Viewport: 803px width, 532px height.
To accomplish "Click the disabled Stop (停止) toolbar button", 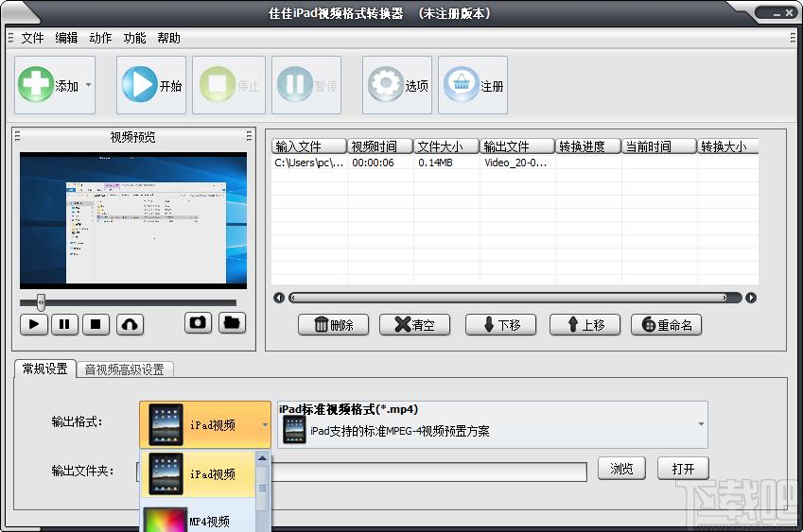I will [229, 85].
